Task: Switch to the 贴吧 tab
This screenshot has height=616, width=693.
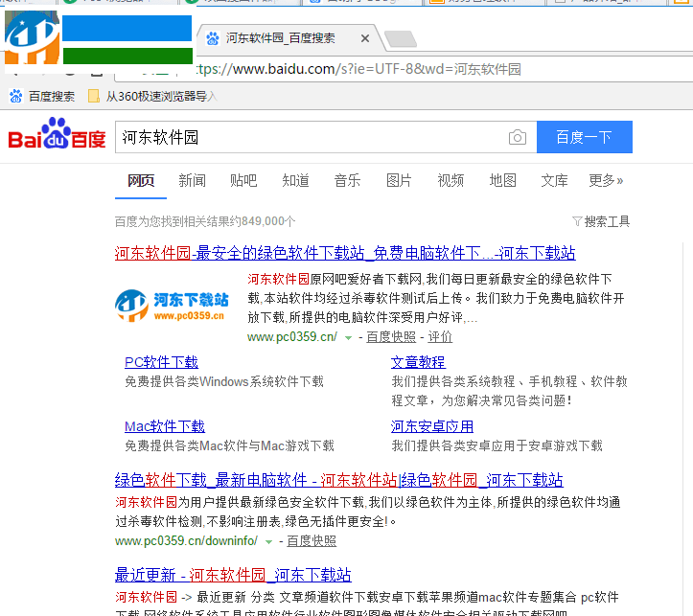Action: click(x=243, y=180)
